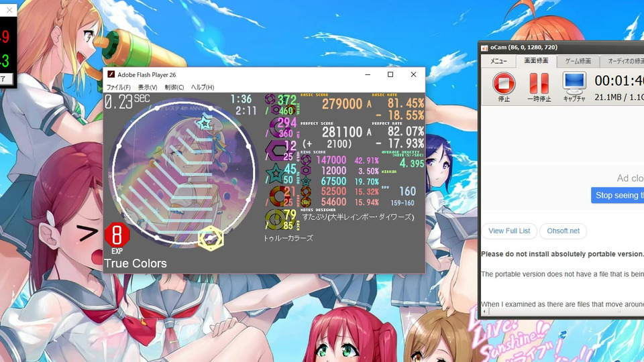Click the 82.07% perfect rate value
Screen dimensions: 644x362
(406, 131)
